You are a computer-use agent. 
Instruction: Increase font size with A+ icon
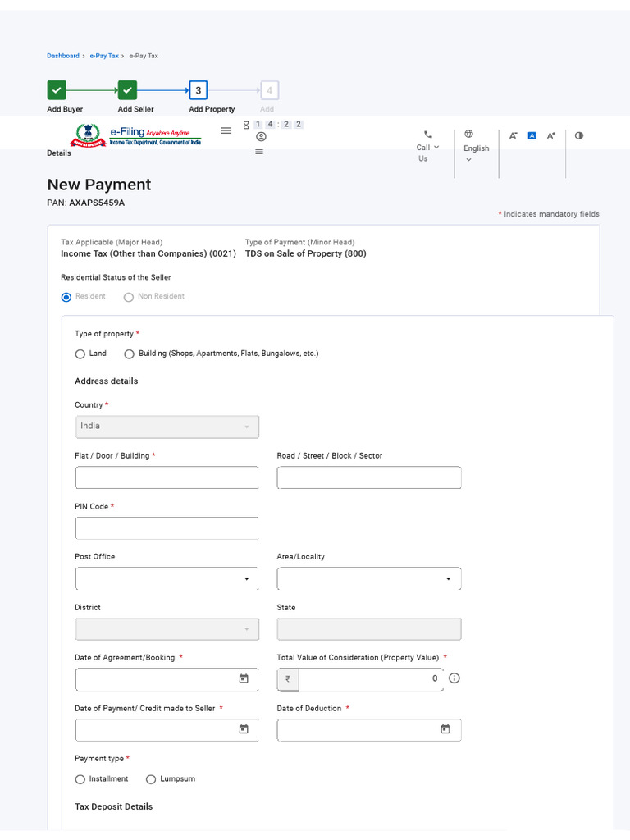click(551, 135)
